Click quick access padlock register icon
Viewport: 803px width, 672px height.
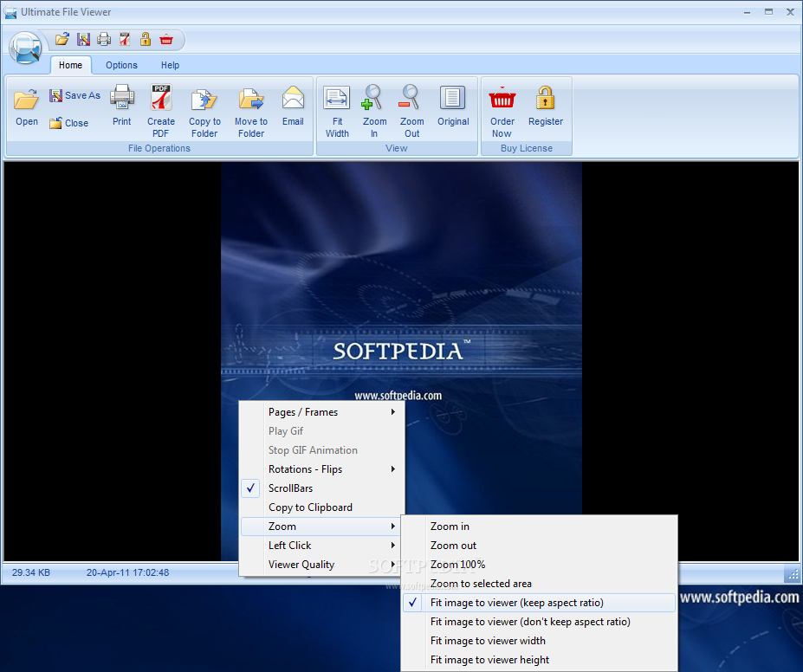point(146,39)
